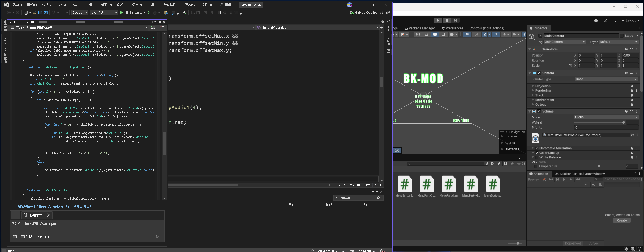Disable the Volume component checkbox
Viewport: 644px width, 252px height.
[x=539, y=111]
